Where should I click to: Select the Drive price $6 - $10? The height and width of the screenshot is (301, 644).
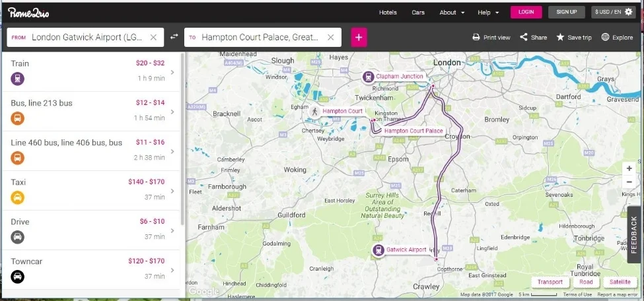coord(152,222)
